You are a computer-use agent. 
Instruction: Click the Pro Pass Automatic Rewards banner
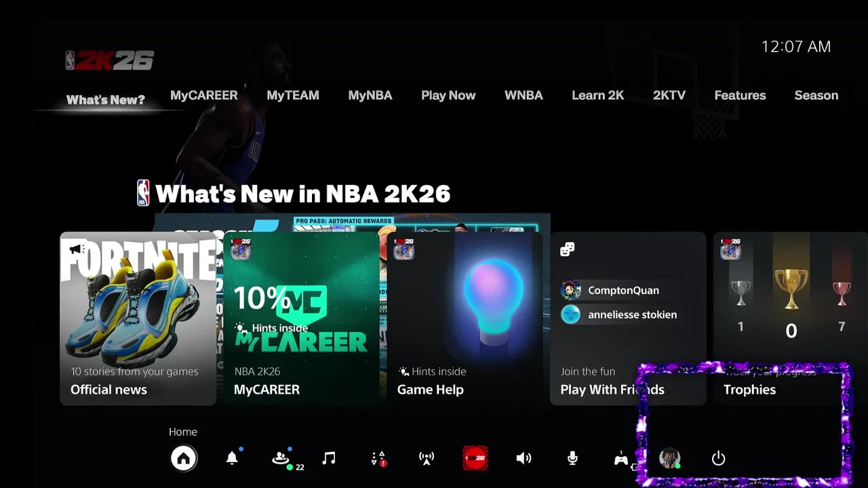point(344,221)
